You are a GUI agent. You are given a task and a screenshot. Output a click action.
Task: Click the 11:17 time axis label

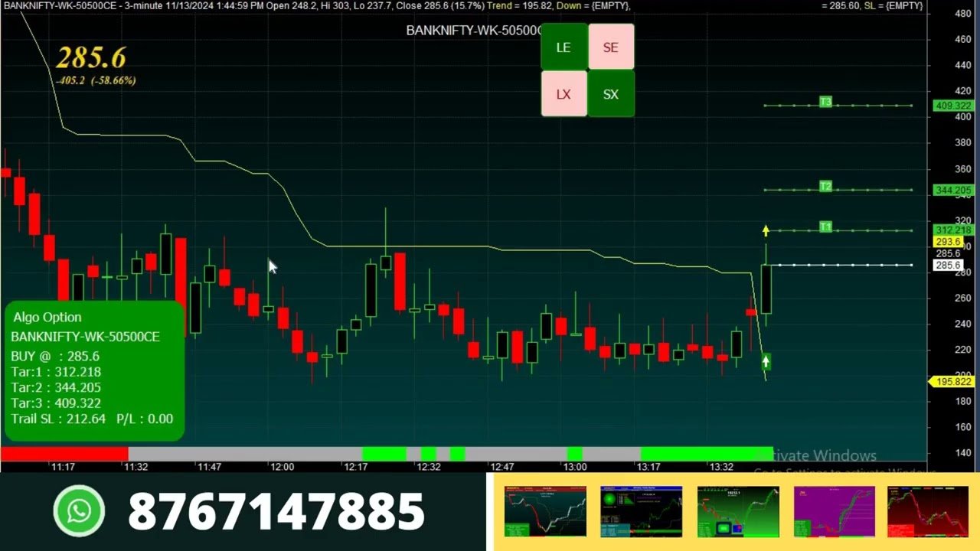tap(63, 467)
